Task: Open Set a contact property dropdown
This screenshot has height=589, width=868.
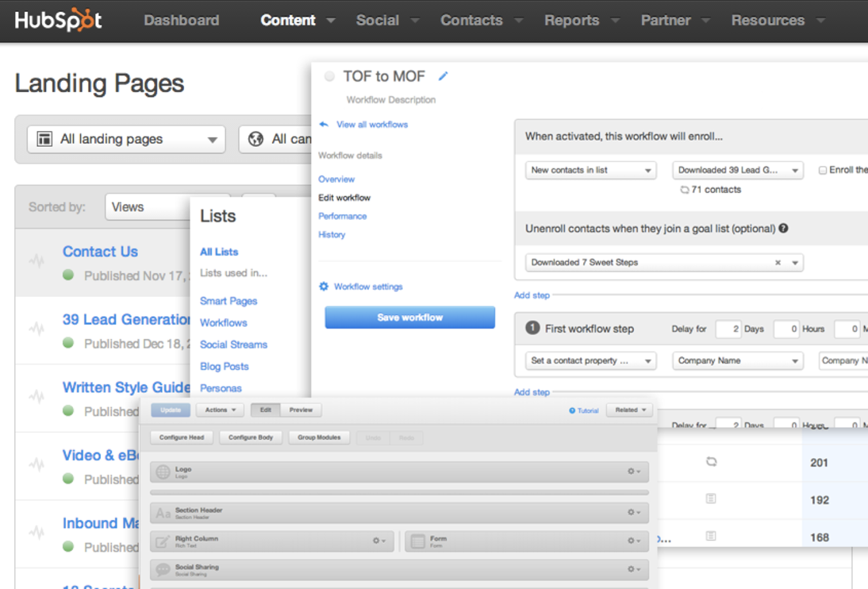Action: tap(590, 360)
